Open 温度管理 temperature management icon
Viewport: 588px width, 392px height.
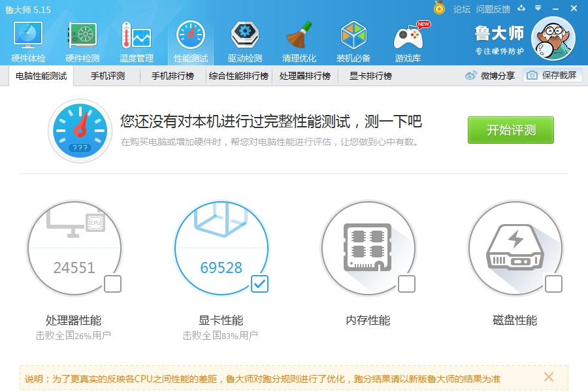(136, 35)
